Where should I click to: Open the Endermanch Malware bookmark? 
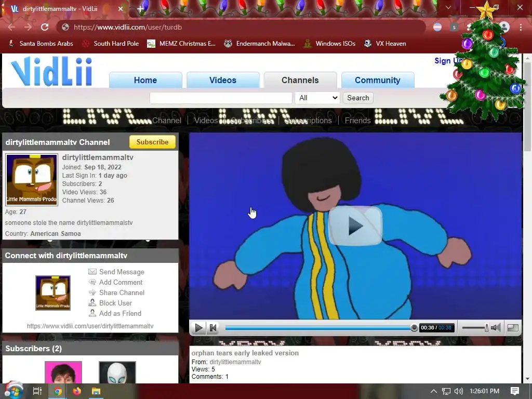tap(260, 44)
